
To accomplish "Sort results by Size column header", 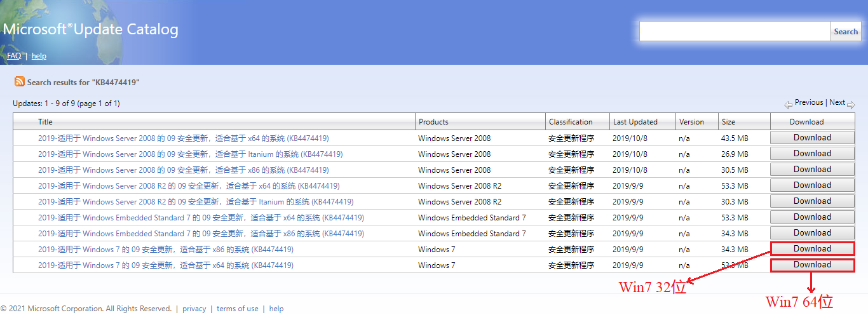I will tap(728, 122).
